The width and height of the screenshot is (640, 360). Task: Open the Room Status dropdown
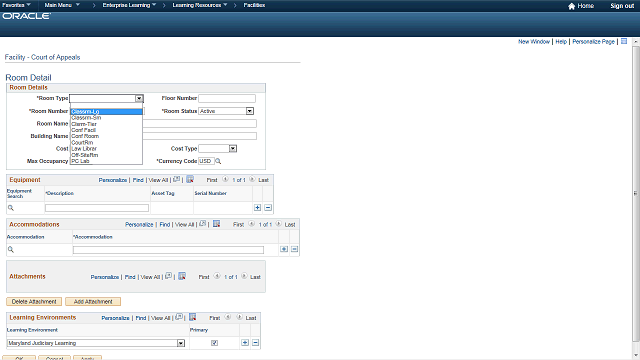point(249,111)
